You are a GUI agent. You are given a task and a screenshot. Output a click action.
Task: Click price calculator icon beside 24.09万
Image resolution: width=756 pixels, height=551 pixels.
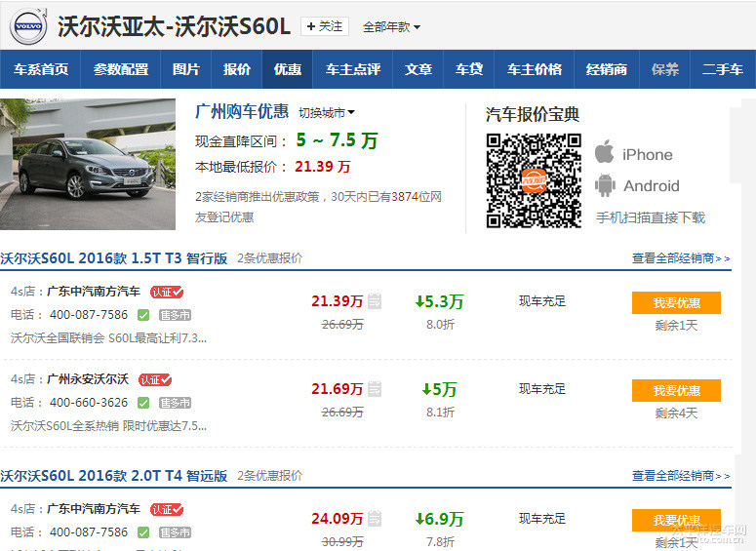point(375,518)
